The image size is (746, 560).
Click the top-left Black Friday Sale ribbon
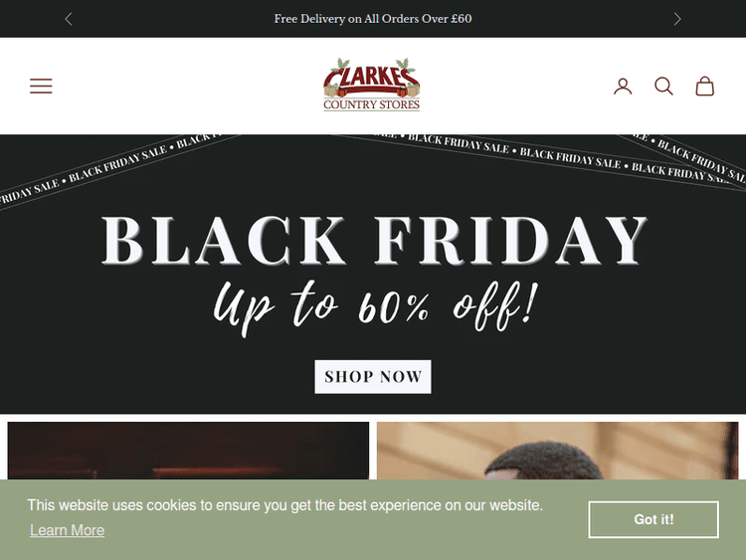(114, 167)
